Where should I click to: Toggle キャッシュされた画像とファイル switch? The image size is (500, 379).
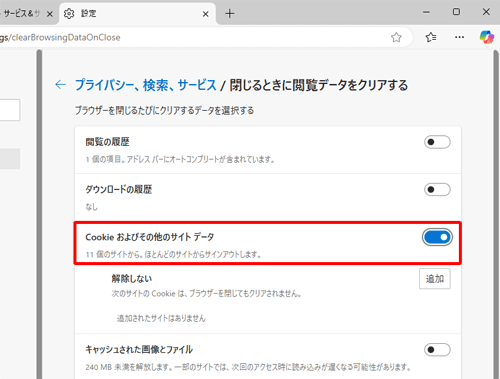[437, 350]
